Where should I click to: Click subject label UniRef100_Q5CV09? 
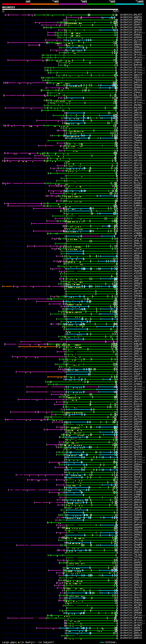(131, 90)
